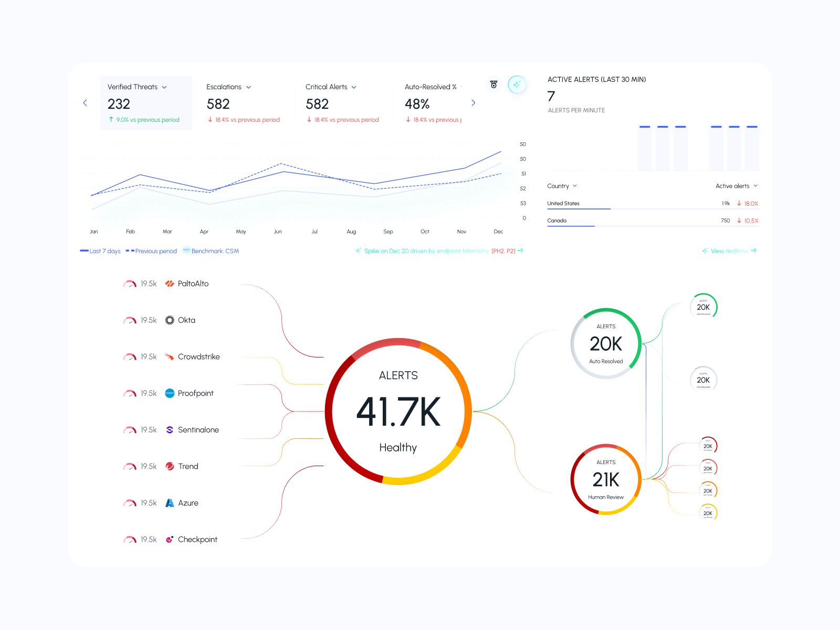Toggle the Previous period legend series
Viewport: 840px width, 630px height.
(151, 251)
